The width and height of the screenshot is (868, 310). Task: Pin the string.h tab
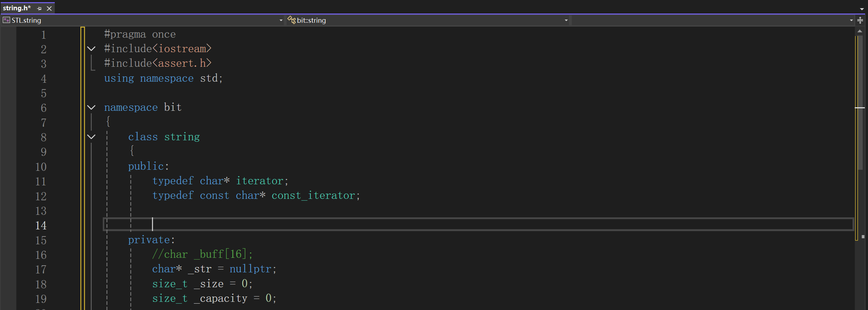(x=39, y=9)
